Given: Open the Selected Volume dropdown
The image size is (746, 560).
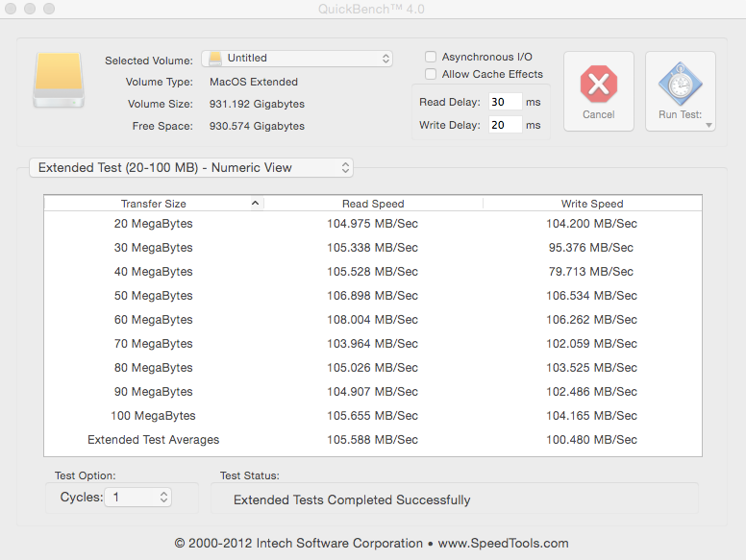Looking at the screenshot, I should click(296, 59).
